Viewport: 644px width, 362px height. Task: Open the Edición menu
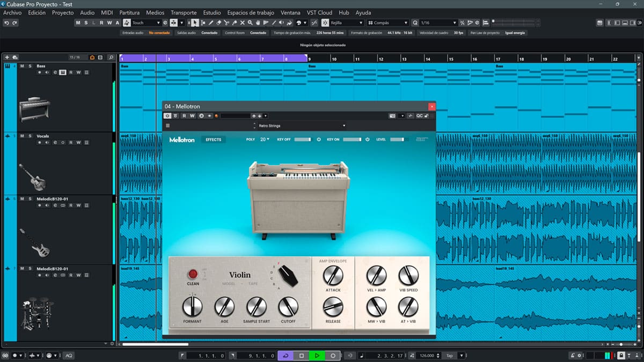coord(37,12)
